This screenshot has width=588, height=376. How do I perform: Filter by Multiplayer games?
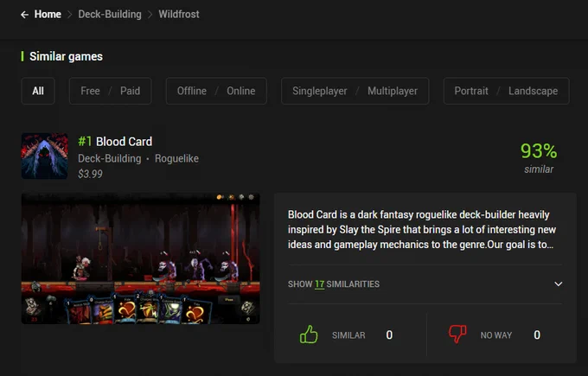(x=393, y=91)
